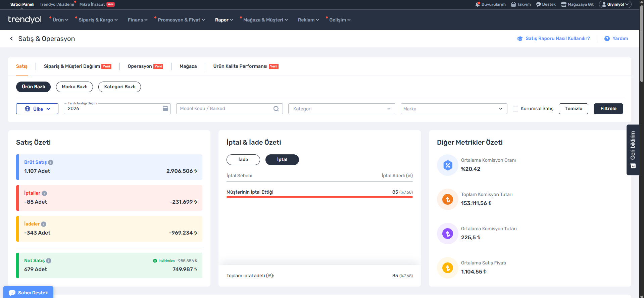Open the Sipariş & Müşteri Dağılım tab
Screen dimensions: 644x298
[x=78, y=66]
